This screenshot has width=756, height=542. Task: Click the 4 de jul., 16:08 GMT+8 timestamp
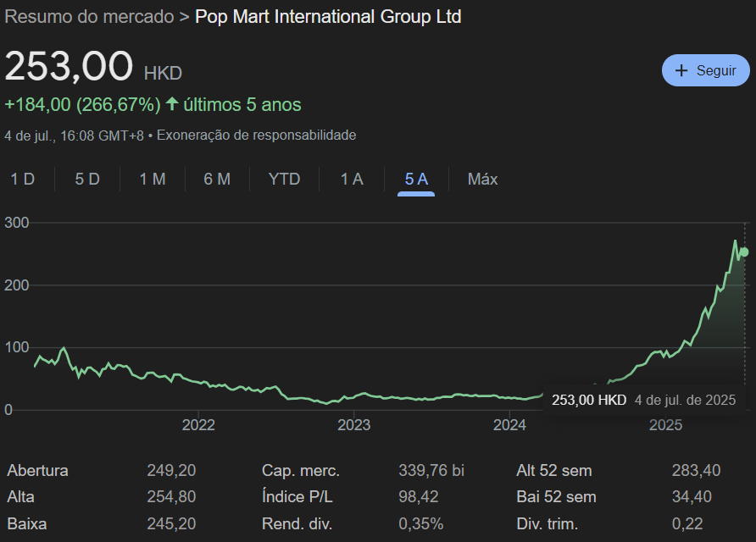click(75, 135)
